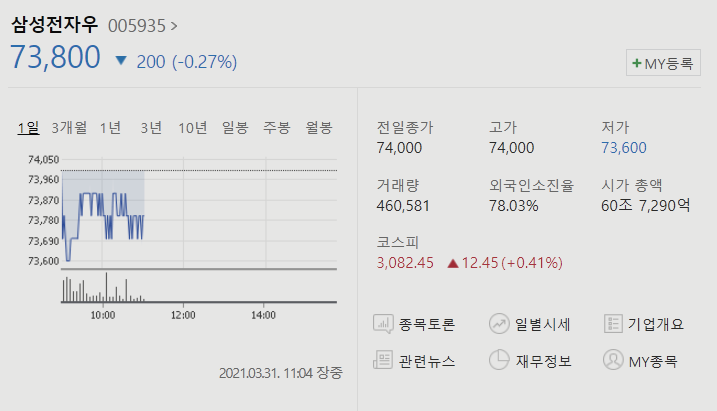
Task: Open the 종목토론 text link
Action: [427, 325]
